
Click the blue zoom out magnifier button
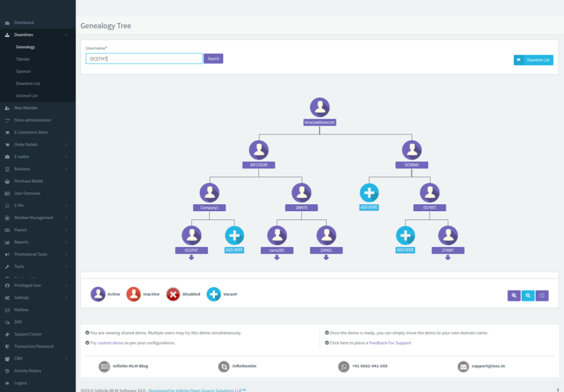click(528, 296)
